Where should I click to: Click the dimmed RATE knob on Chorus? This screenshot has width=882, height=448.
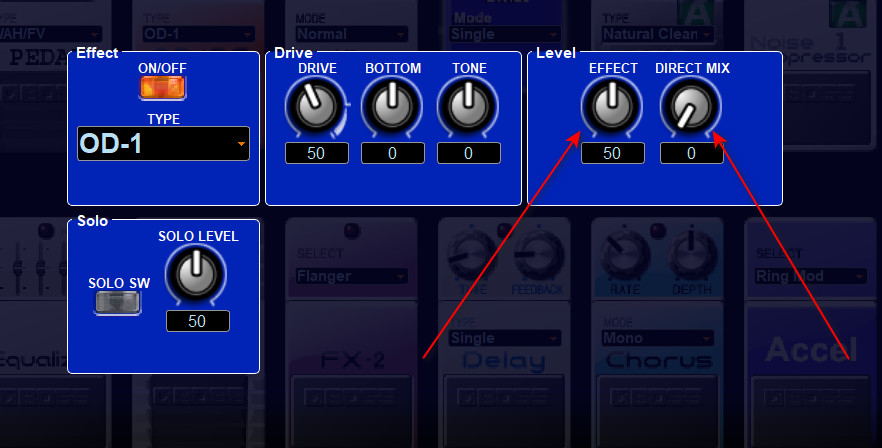point(624,255)
